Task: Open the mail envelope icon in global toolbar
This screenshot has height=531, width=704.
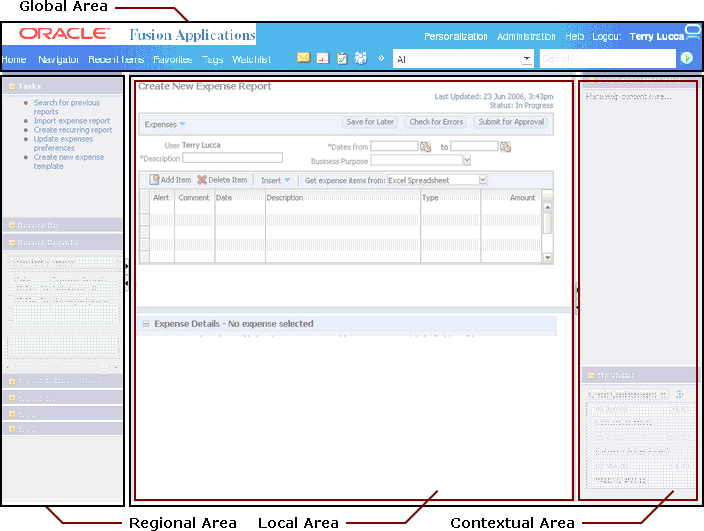Action: (304, 57)
